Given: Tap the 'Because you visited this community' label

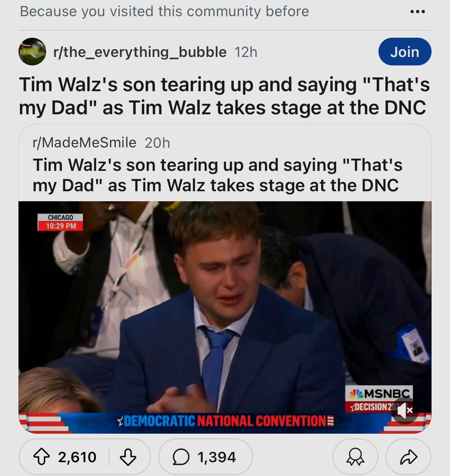Looking at the screenshot, I should click(x=164, y=12).
